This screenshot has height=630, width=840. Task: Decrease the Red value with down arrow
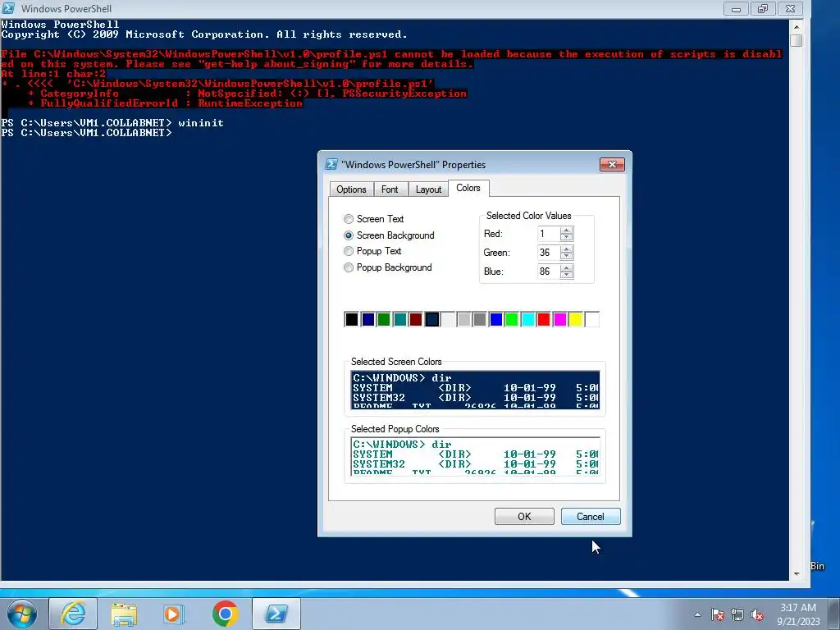point(566,237)
